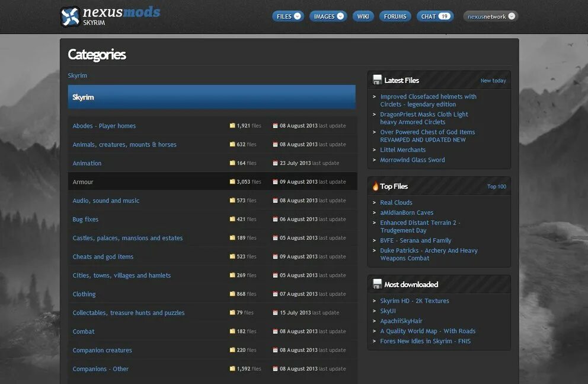The height and width of the screenshot is (384, 588).
Task: Open Collectables, treasure hunts and puzzles
Action: pos(129,313)
